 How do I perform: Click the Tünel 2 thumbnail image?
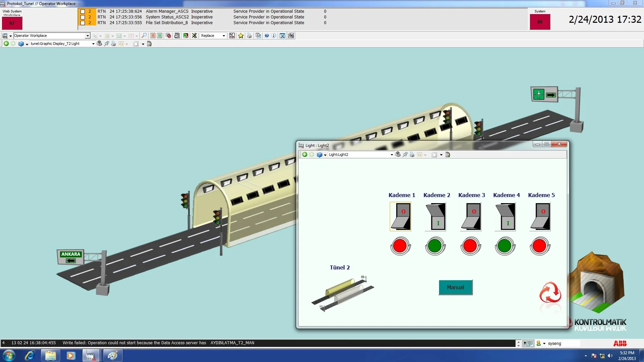click(342, 293)
